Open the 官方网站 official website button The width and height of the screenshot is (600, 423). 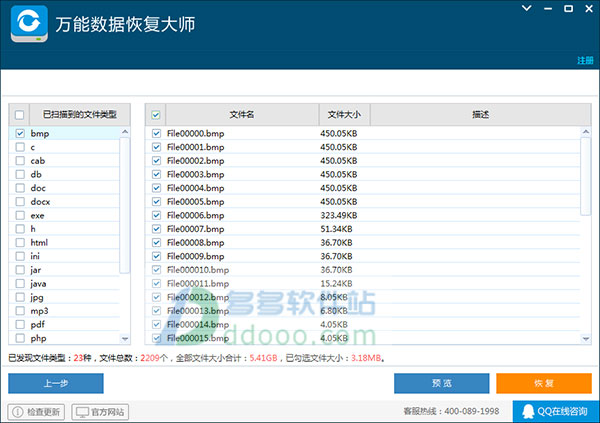(x=100, y=412)
